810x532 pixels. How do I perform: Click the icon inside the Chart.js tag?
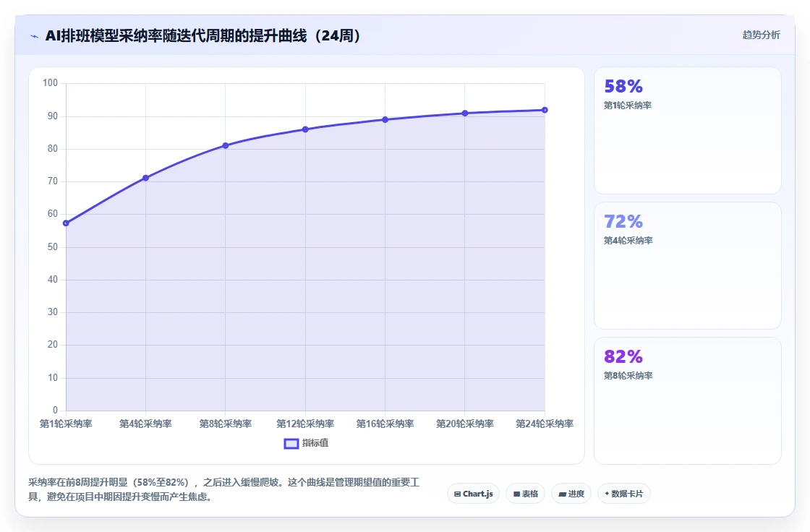[x=457, y=494]
